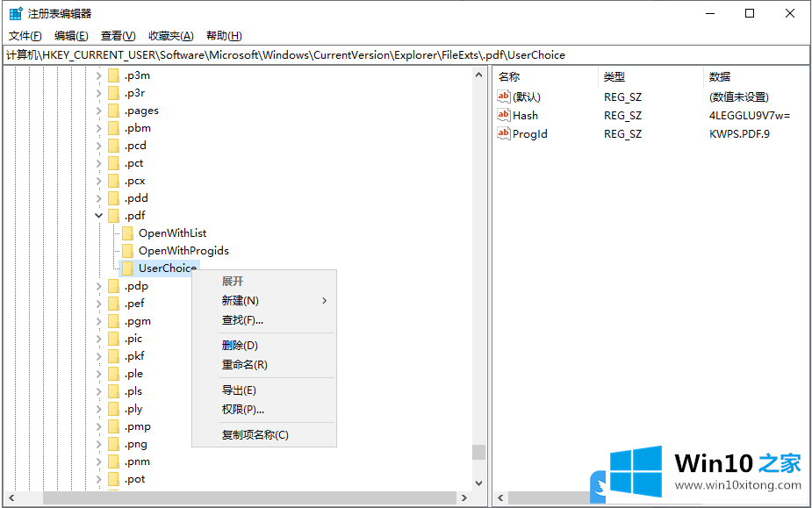The image size is (812, 508).
Task: Click the OpenWithList folder icon
Action: point(127,233)
